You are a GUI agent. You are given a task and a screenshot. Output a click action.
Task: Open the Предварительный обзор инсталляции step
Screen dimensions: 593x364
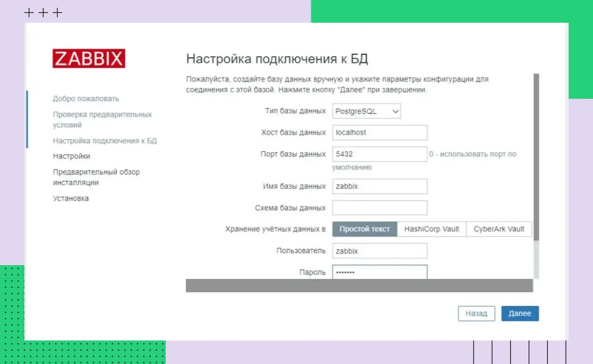[x=96, y=177]
